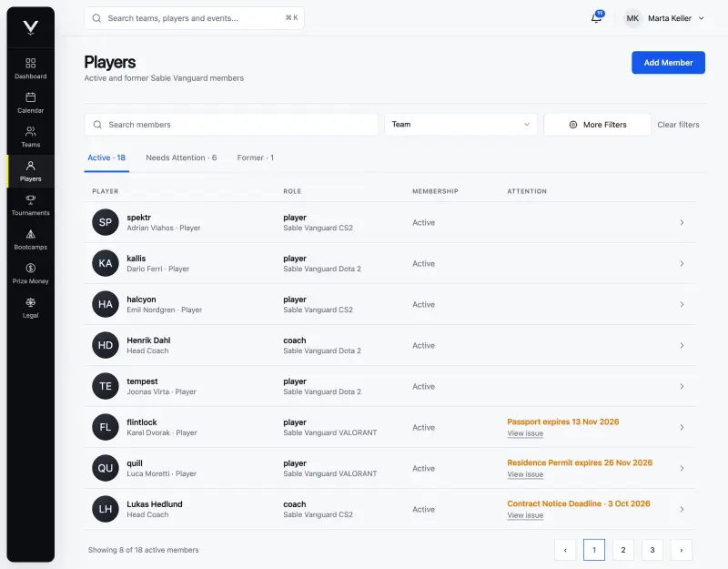
Task: Click the HD avatar for Henrik Dahl
Action: (x=106, y=345)
